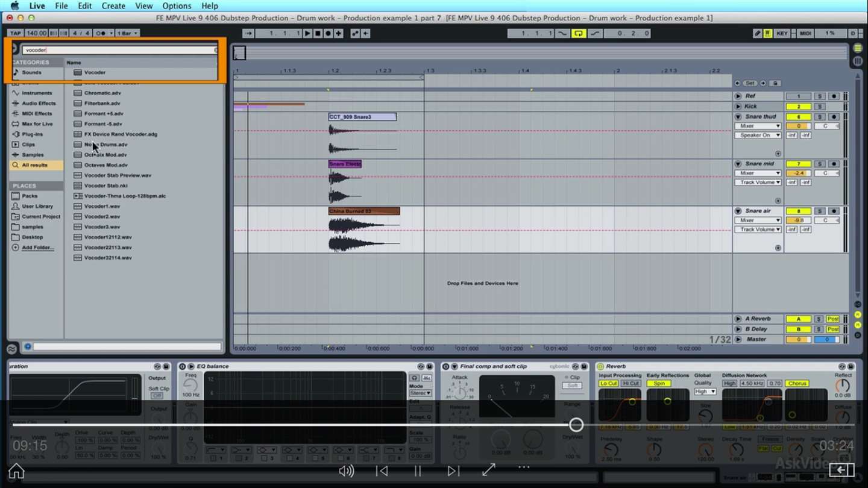The image size is (868, 488).
Task: Open the Help menu
Action: pyautogui.click(x=210, y=6)
